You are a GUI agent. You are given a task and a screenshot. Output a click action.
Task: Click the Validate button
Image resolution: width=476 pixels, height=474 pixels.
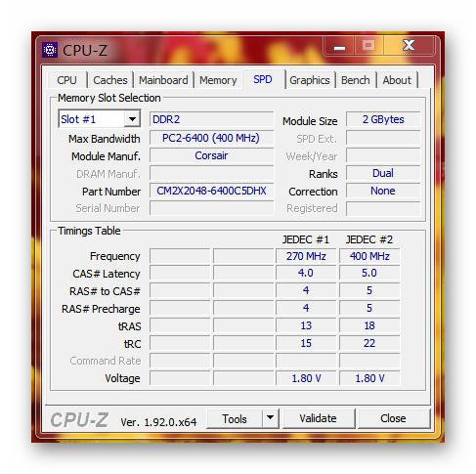(x=318, y=418)
